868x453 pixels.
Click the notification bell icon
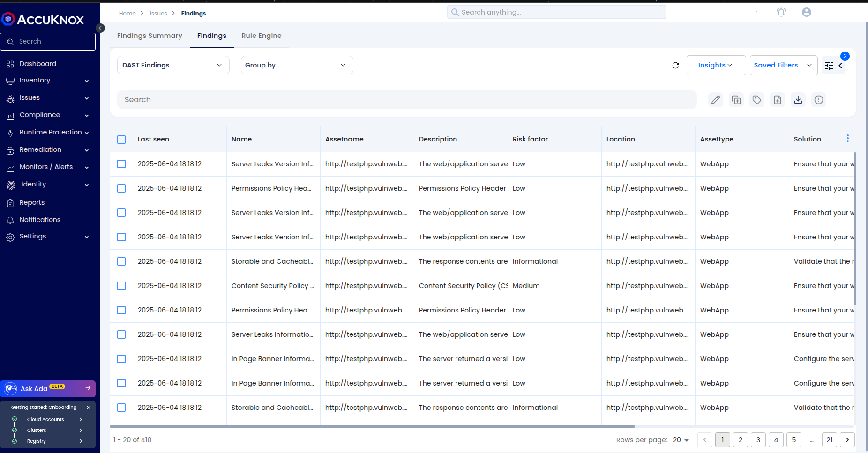(x=781, y=13)
